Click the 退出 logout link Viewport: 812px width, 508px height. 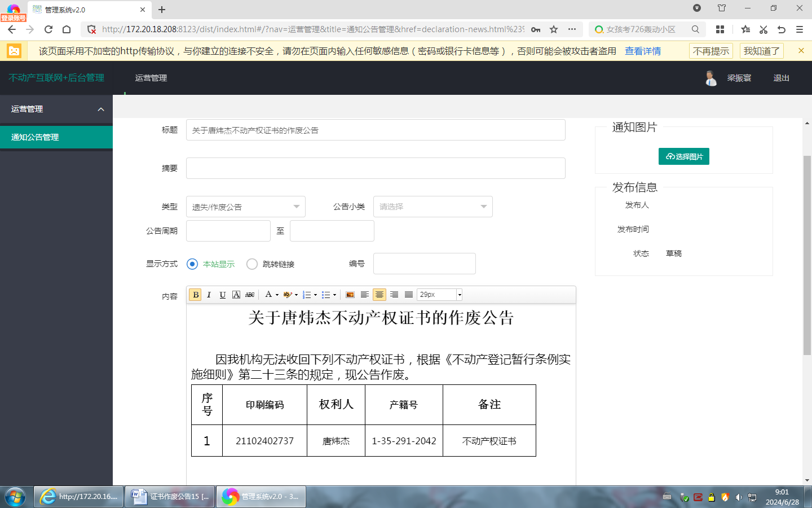(x=781, y=78)
